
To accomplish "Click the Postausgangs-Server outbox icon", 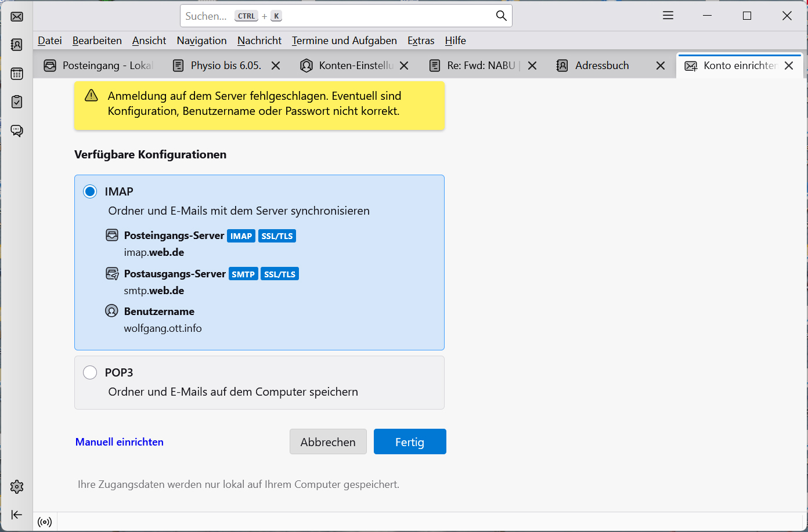I will coord(112,273).
